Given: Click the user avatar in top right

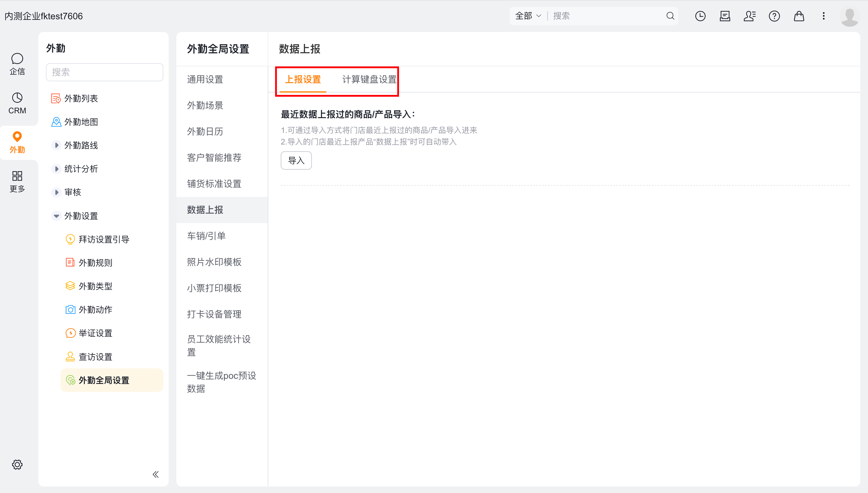Looking at the screenshot, I should tap(849, 17).
